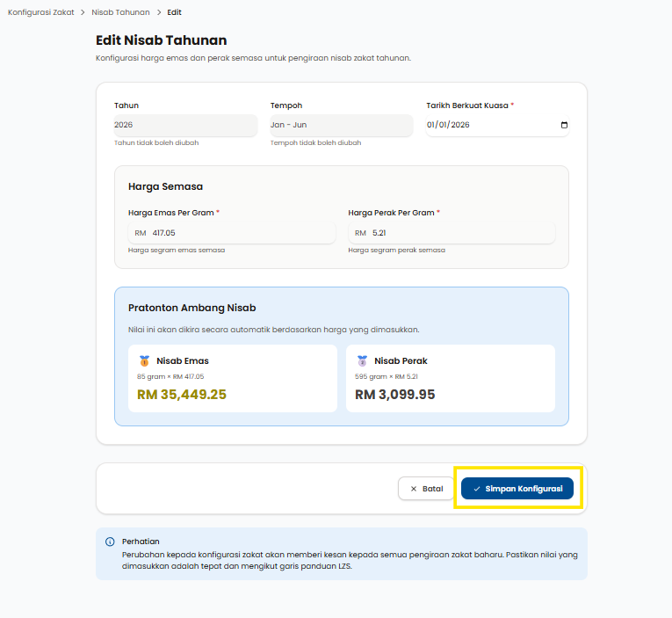Click the read-only Tahun field showing 2026
Image resolution: width=672 pixels, height=618 pixels.
pyautogui.click(x=185, y=125)
